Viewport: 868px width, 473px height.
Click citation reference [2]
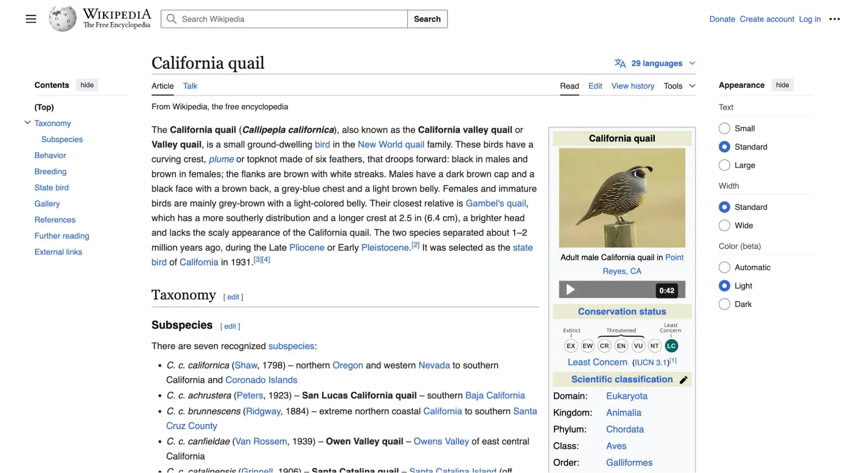(415, 245)
